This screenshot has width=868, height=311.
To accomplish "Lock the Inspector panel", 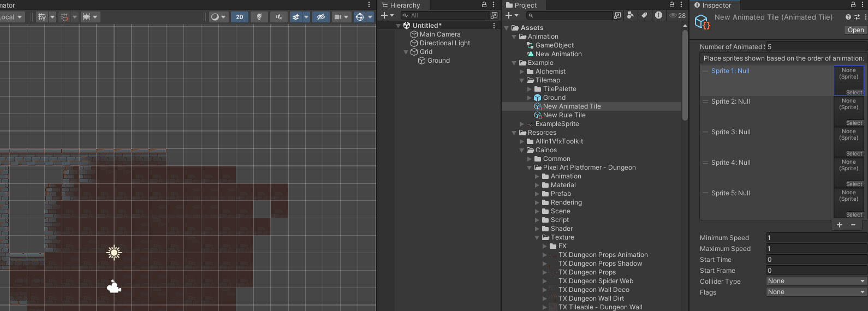I will (x=853, y=4).
